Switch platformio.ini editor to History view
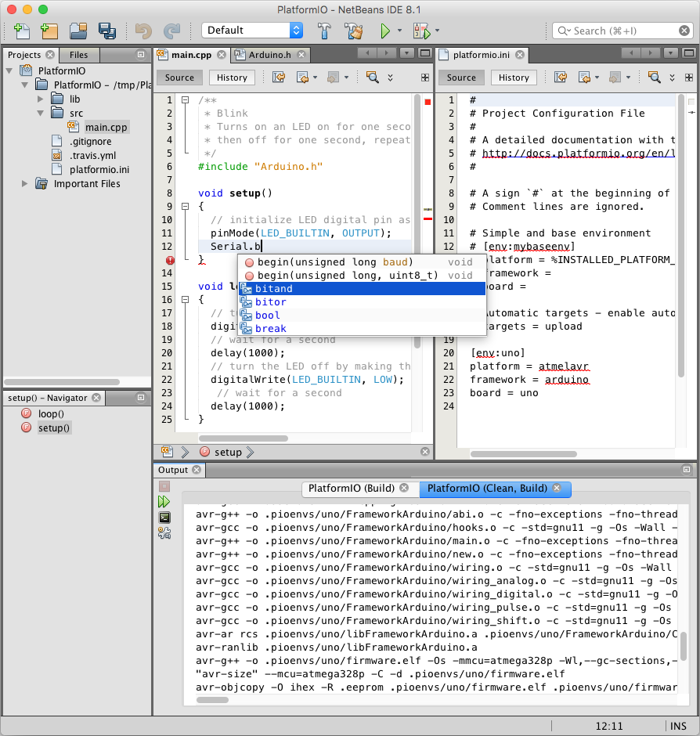Viewport: 700px width, 736px height. 514,78
